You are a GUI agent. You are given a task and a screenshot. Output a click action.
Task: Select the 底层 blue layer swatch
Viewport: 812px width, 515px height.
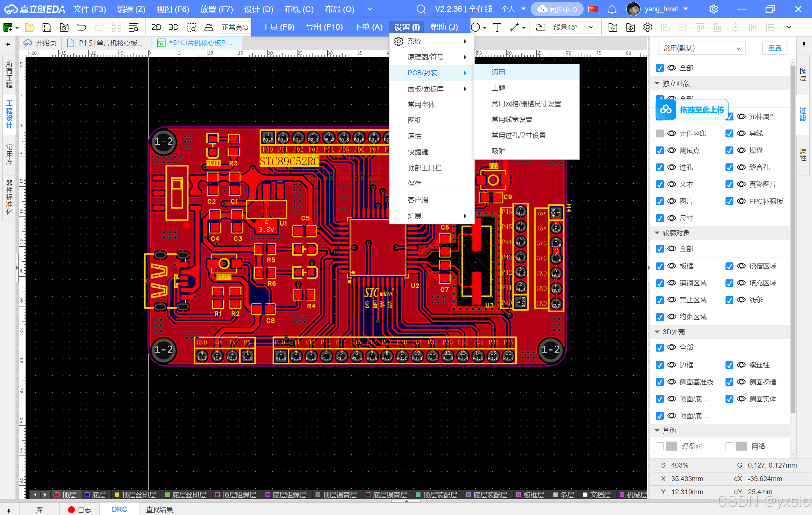pos(87,495)
